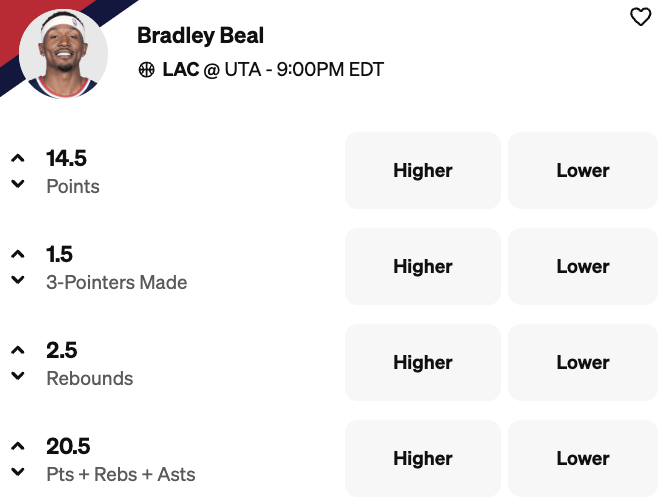This screenshot has width=664, height=500.
Task: Open Bradley Beal's player headshot
Action: (x=63, y=54)
